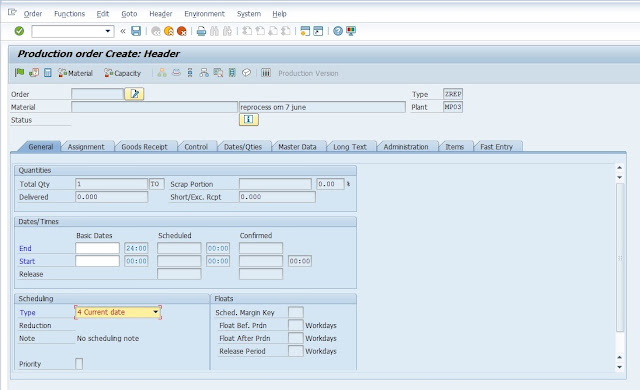The width and height of the screenshot is (640, 390).
Task: Switch to the Dates/Qties tab
Action: 242,147
